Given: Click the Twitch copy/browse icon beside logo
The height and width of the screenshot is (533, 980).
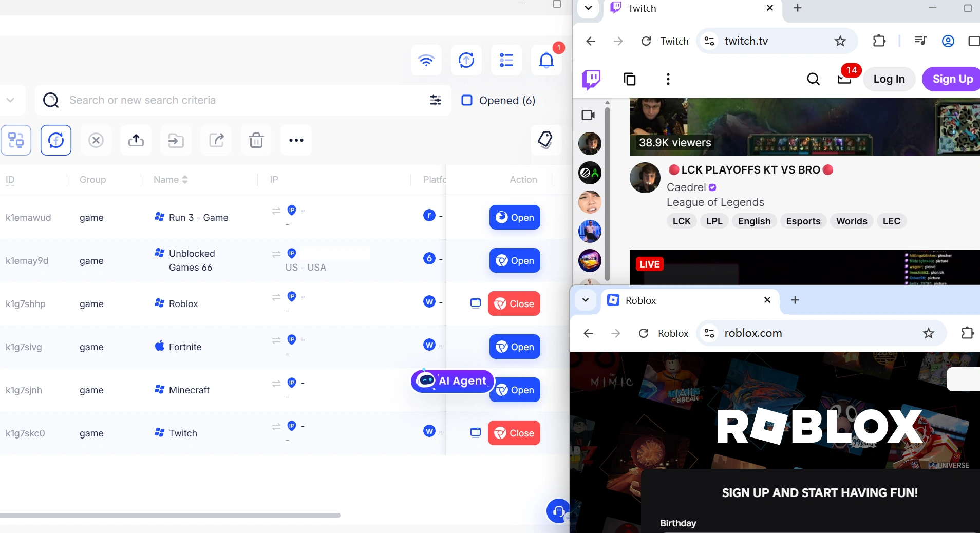Looking at the screenshot, I should (x=630, y=79).
